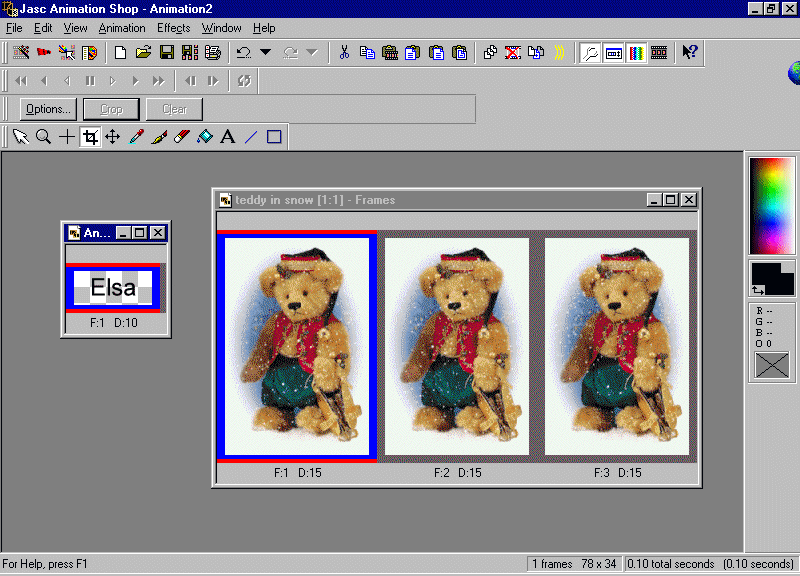The width and height of the screenshot is (800, 576).
Task: Open the Redo history dropdown arrow
Action: point(312,52)
